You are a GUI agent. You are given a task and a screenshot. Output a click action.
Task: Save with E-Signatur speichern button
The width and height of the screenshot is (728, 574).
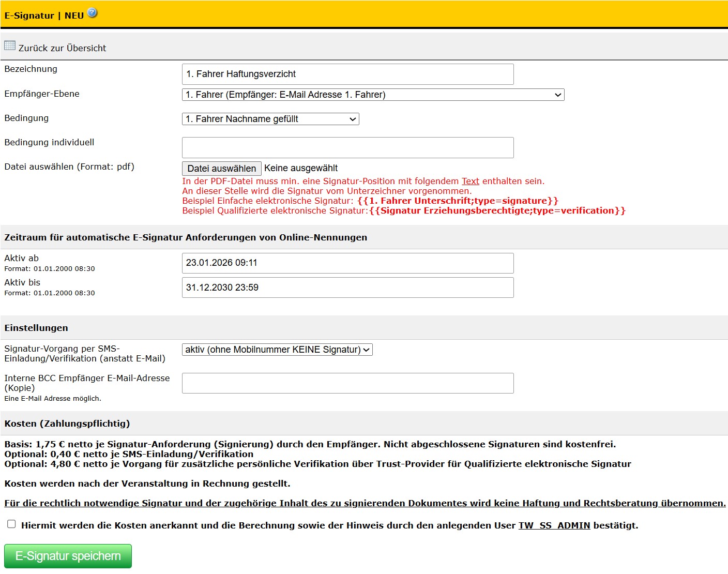(x=68, y=556)
